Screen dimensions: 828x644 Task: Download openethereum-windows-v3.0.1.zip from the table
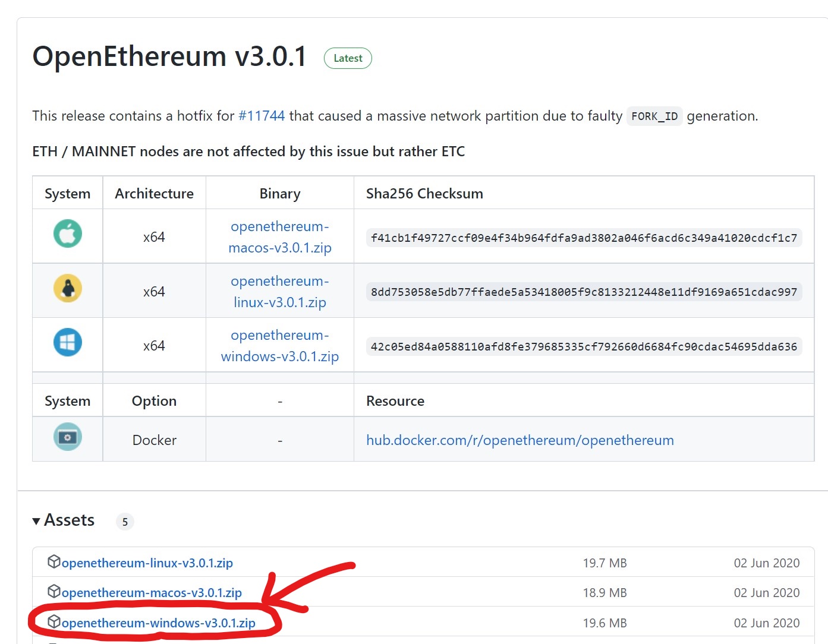pos(279,345)
